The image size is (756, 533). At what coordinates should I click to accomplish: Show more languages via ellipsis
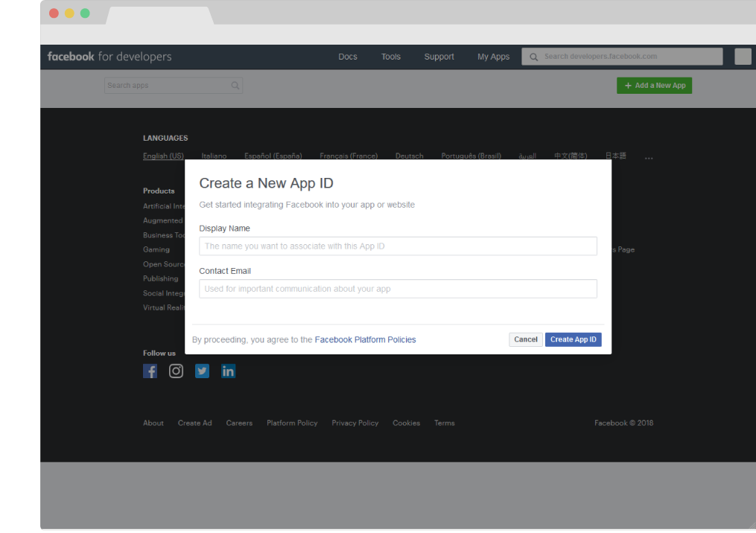pos(649,157)
